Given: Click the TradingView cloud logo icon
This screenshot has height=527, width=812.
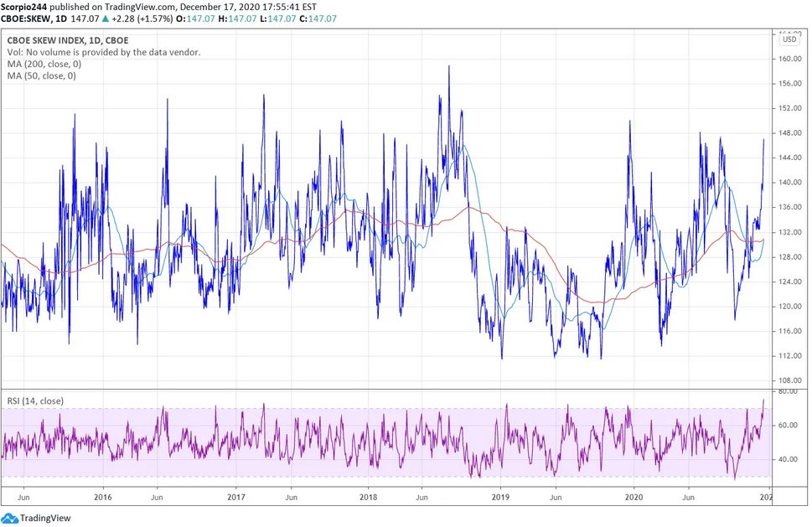Looking at the screenshot, I should coord(10,518).
